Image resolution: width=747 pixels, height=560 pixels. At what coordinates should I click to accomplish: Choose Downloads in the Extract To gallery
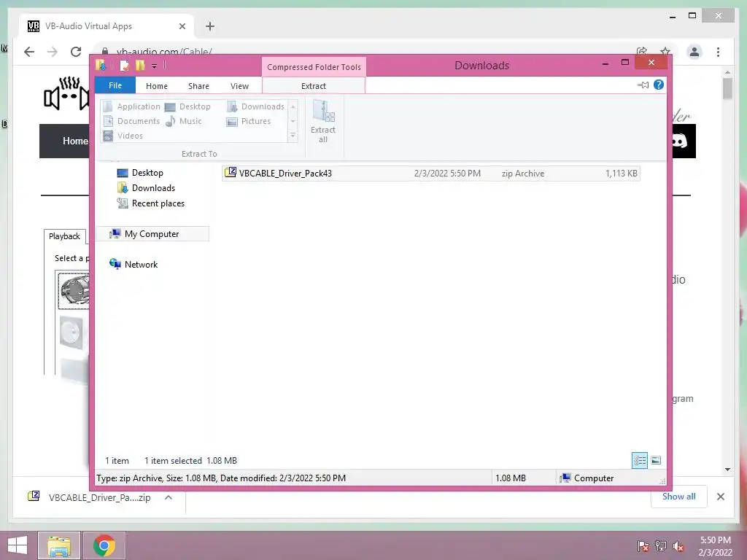pos(255,106)
